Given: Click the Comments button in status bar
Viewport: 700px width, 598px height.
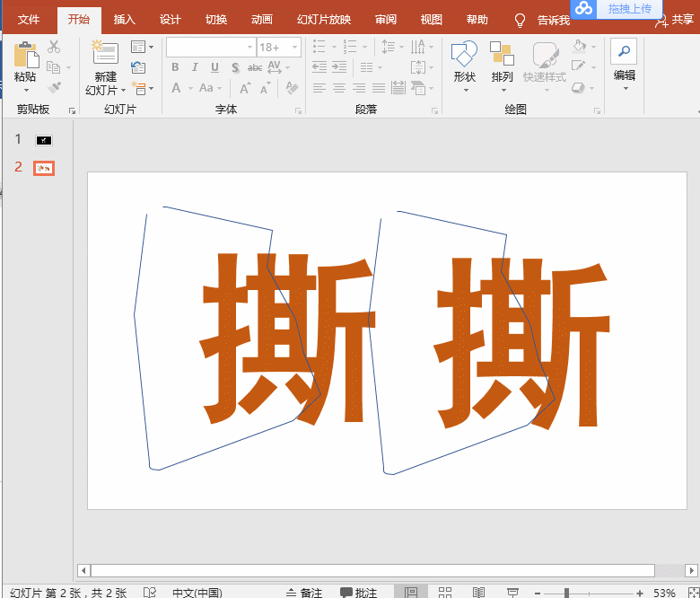Looking at the screenshot, I should click(x=358, y=593).
